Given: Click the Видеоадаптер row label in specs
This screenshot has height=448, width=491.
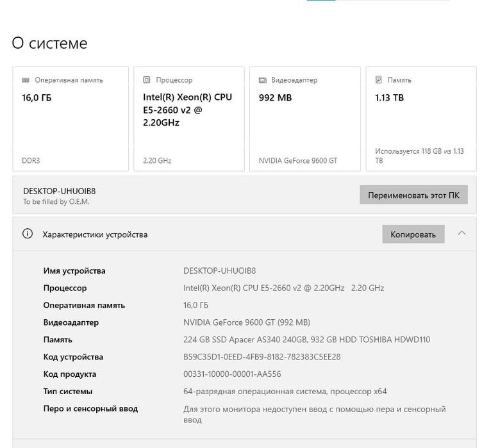Looking at the screenshot, I should pyautogui.click(x=71, y=322).
